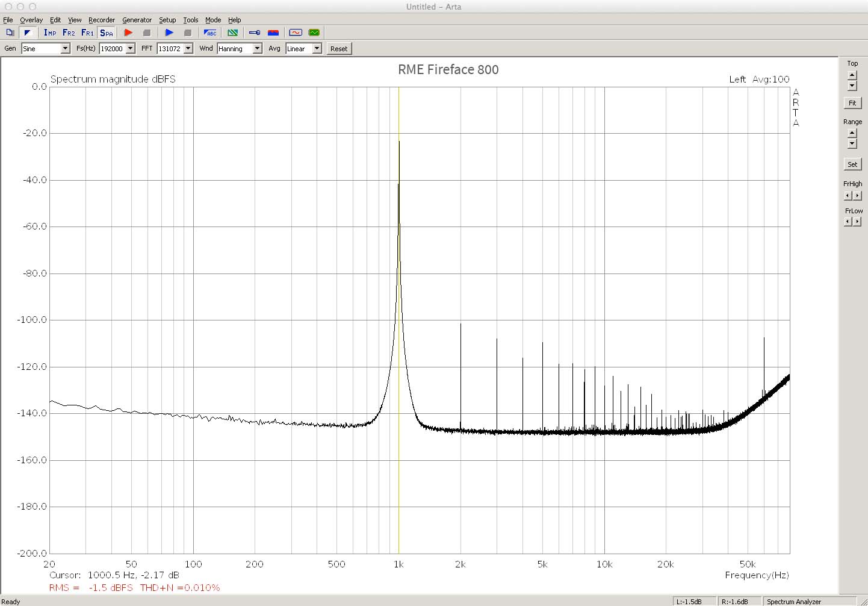The width and height of the screenshot is (868, 606).
Task: Click the RME Fireface 800 graph title
Action: pyautogui.click(x=448, y=70)
